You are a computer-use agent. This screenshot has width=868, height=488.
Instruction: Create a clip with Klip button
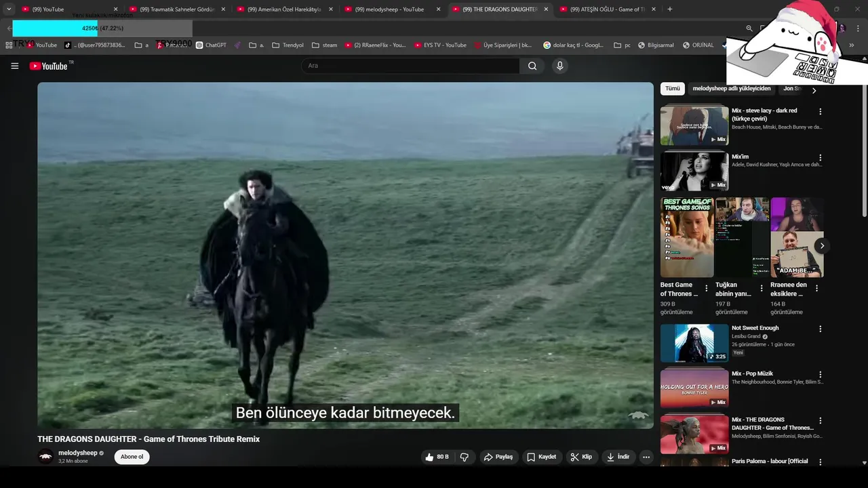[581, 457]
